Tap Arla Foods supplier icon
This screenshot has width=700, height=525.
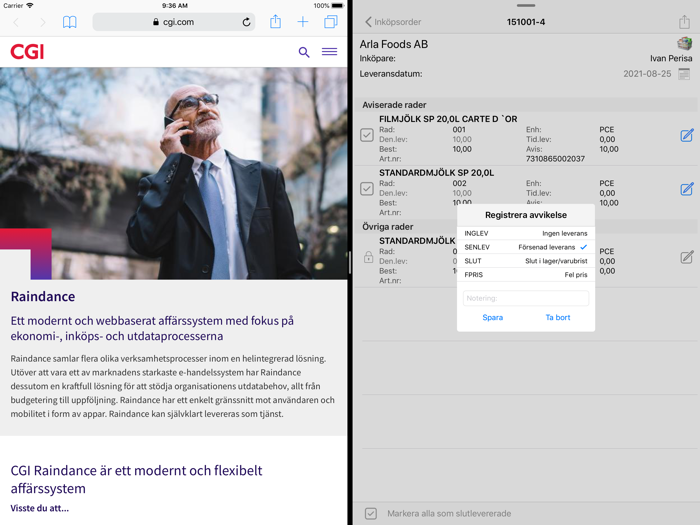[x=684, y=44]
